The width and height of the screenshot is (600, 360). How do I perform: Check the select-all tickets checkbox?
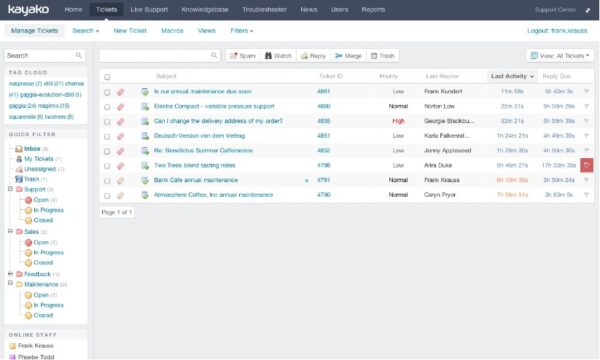tap(107, 77)
